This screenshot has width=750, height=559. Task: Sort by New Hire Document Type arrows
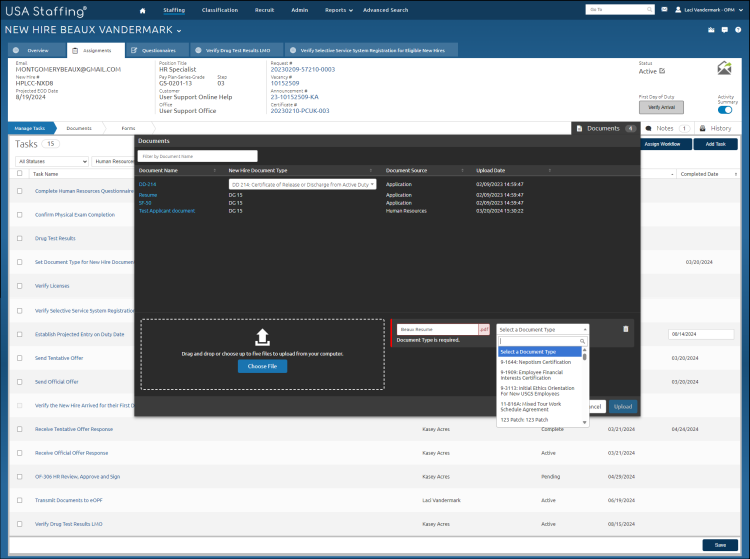coord(371,171)
